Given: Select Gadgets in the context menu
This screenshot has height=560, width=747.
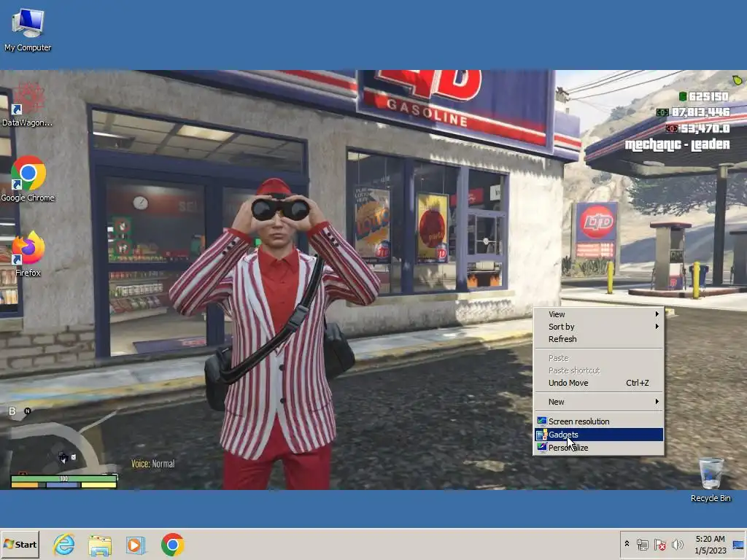Looking at the screenshot, I should (599, 435).
